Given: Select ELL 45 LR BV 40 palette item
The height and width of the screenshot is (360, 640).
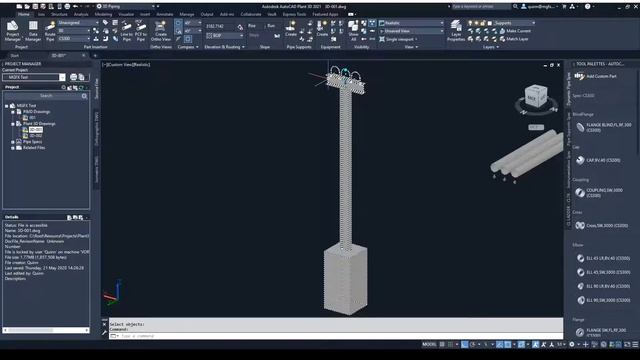Looking at the screenshot, I should pos(603,258).
